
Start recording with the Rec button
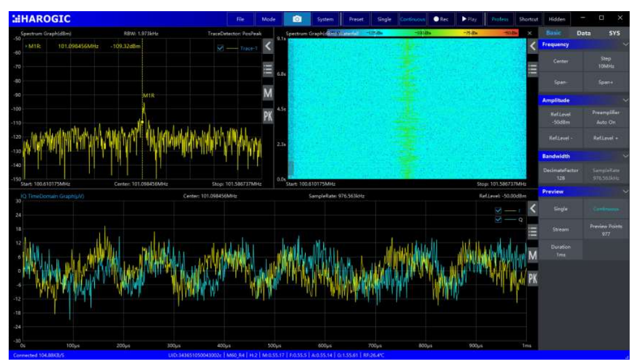(x=440, y=19)
